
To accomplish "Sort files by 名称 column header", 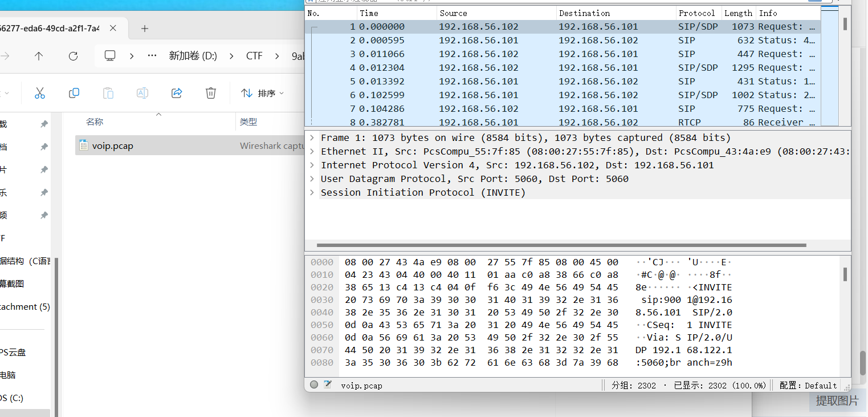I will pyautogui.click(x=95, y=122).
